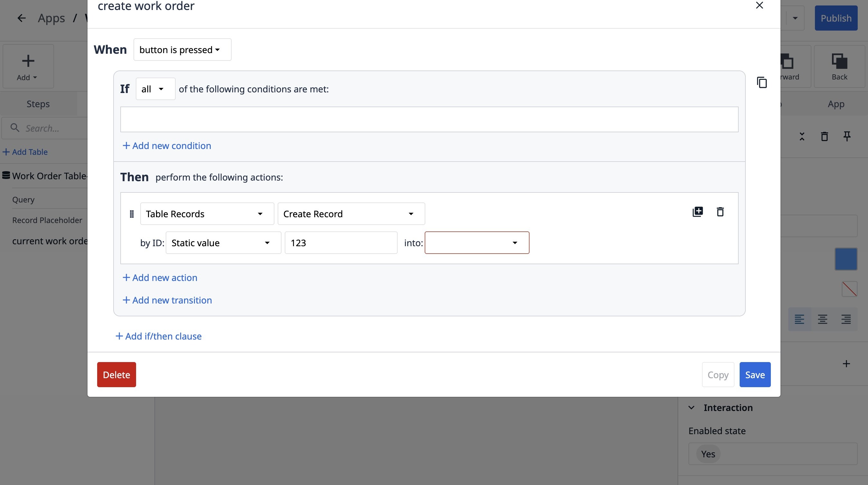868x485 pixels.
Task: Go back using the arrow icon
Action: (22, 18)
